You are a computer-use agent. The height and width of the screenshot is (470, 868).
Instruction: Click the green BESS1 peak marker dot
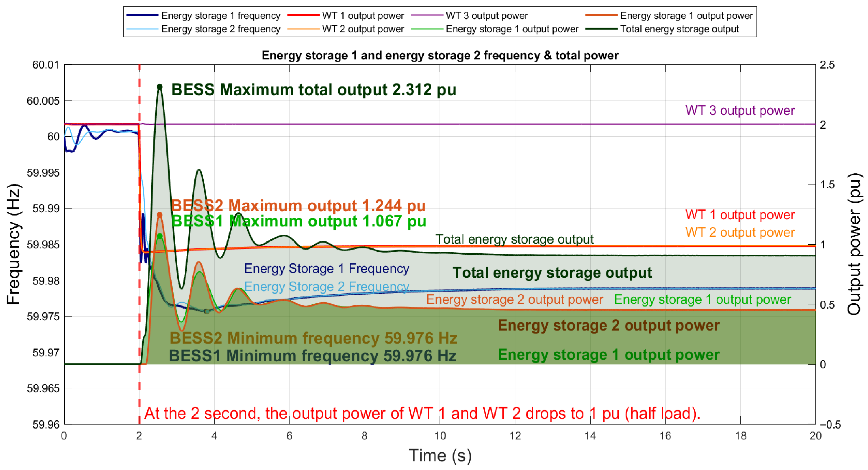(x=160, y=236)
